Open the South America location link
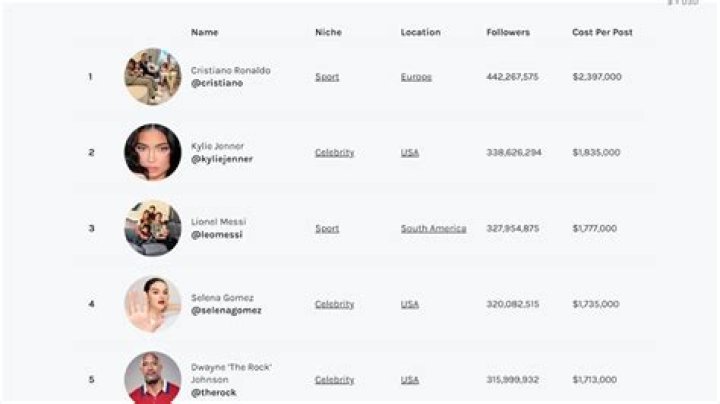Screen dimensions: 720x404 click(x=433, y=229)
